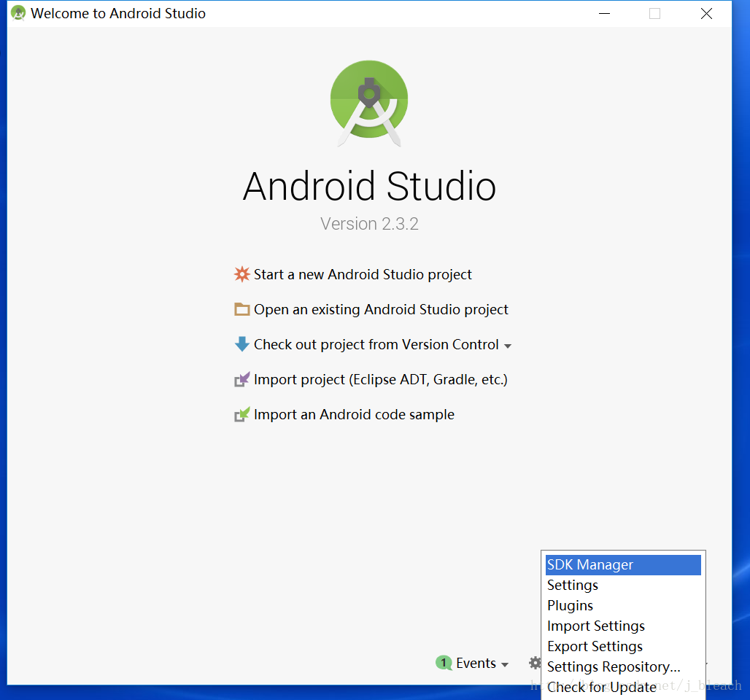
Task: Click the blue download arrow Version Control icon
Action: coord(242,344)
